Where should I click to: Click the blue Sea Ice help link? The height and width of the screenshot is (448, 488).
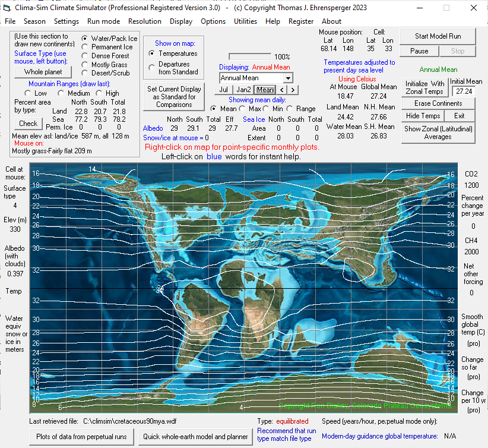point(253,119)
